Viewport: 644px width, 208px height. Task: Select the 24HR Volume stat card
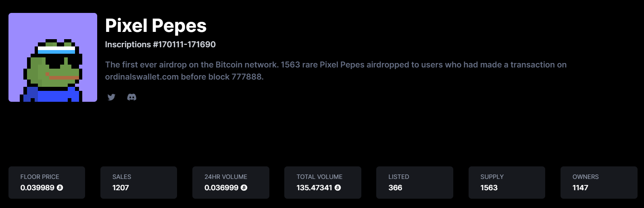pyautogui.click(x=231, y=183)
